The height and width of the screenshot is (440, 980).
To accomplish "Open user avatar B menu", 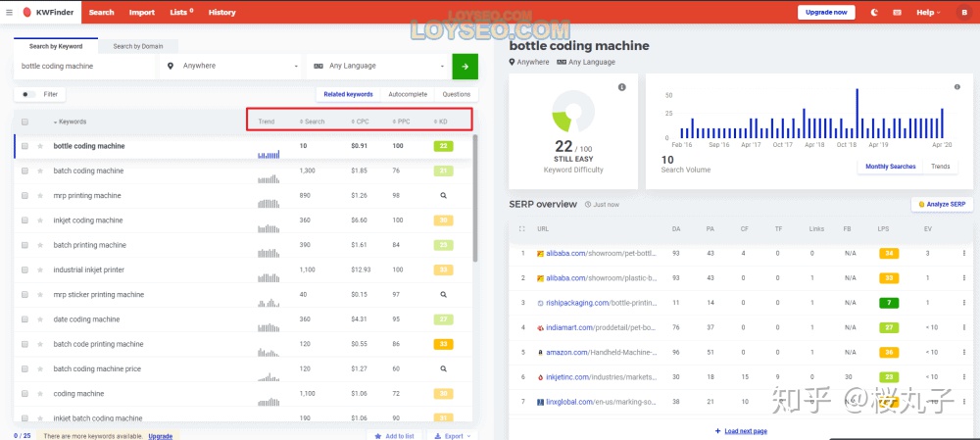I will (x=964, y=12).
